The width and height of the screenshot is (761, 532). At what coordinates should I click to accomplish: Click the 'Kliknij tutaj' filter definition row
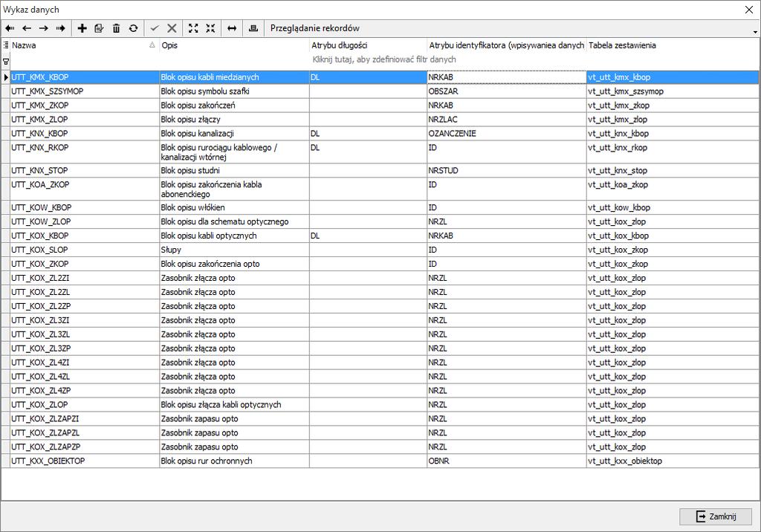point(384,59)
